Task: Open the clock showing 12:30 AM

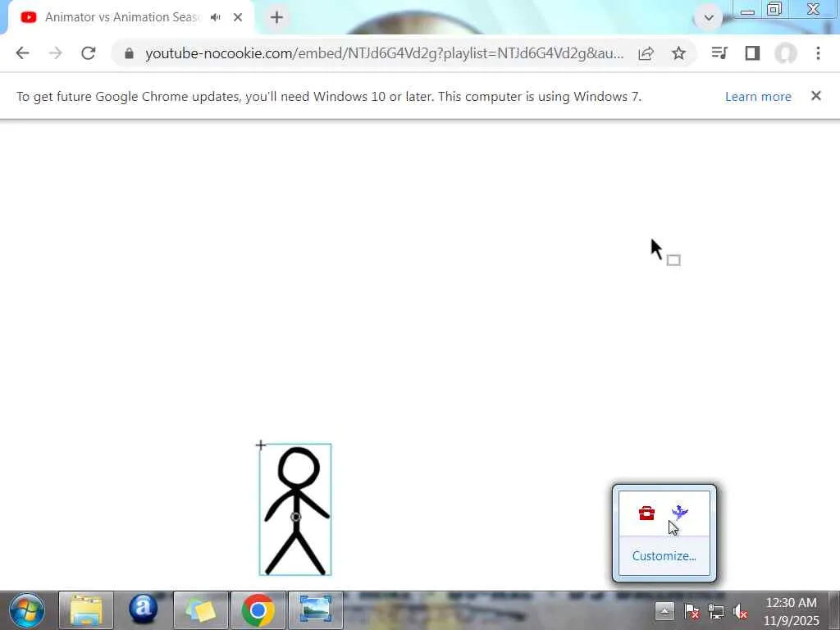Action: pyautogui.click(x=792, y=611)
